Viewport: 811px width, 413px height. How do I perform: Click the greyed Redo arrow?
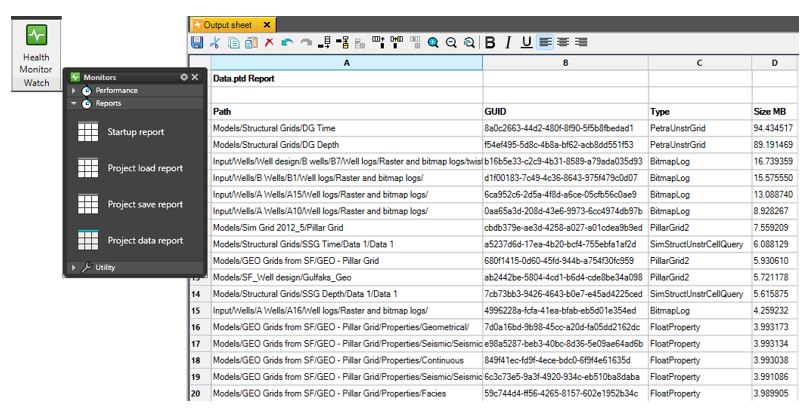pos(306,42)
